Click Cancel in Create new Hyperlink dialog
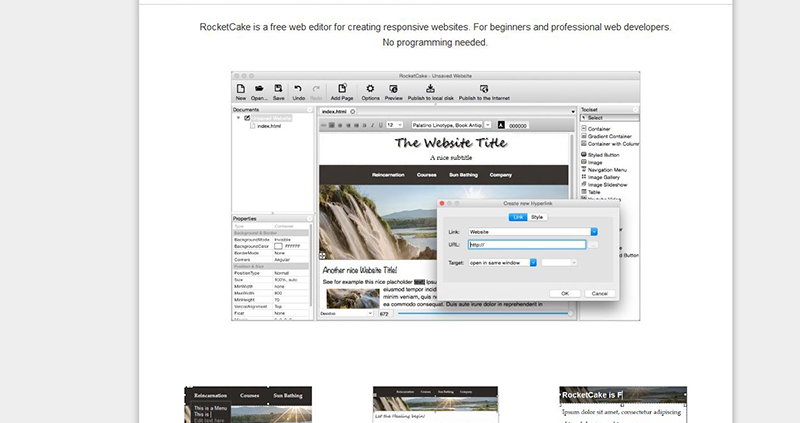800x423 pixels. pyautogui.click(x=599, y=293)
